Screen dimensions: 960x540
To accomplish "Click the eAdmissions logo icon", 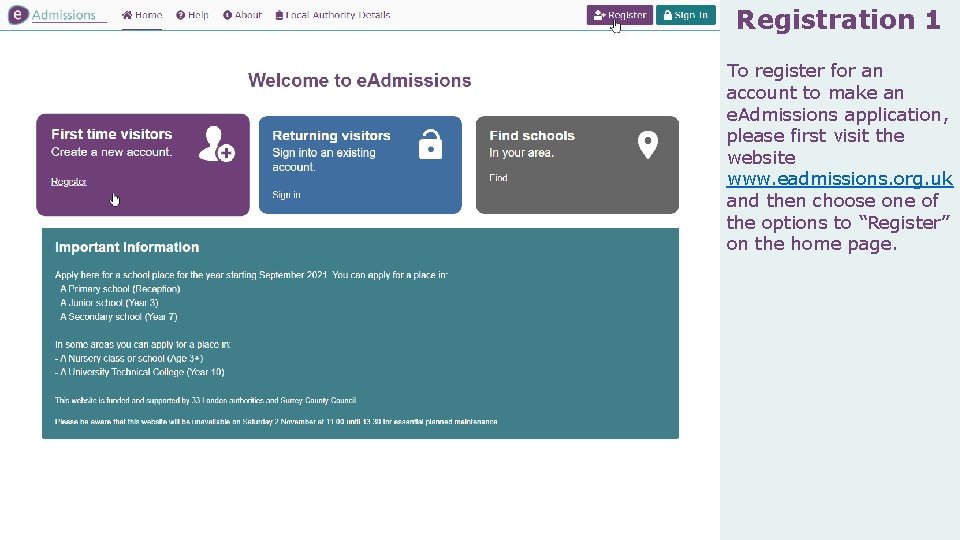I will pos(18,14).
